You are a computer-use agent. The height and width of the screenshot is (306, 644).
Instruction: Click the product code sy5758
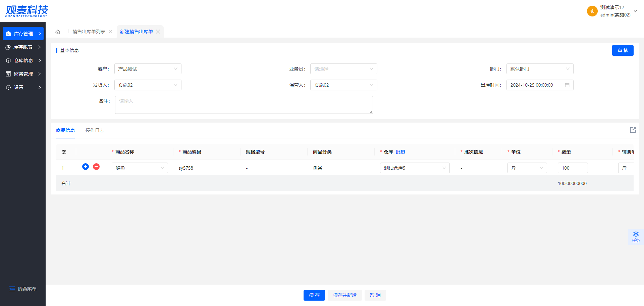[x=186, y=168]
